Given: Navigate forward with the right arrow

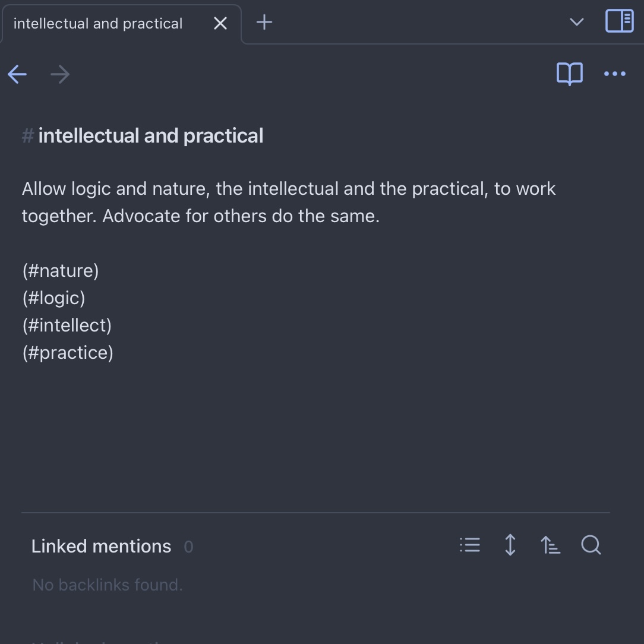Looking at the screenshot, I should tap(60, 74).
